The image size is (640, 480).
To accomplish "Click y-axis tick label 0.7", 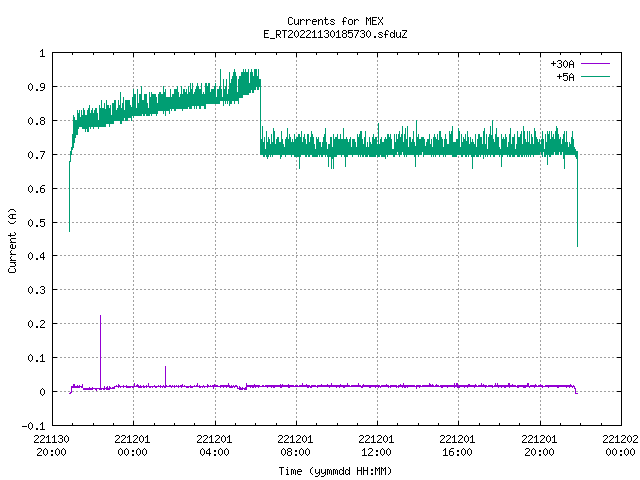I will [36, 155].
